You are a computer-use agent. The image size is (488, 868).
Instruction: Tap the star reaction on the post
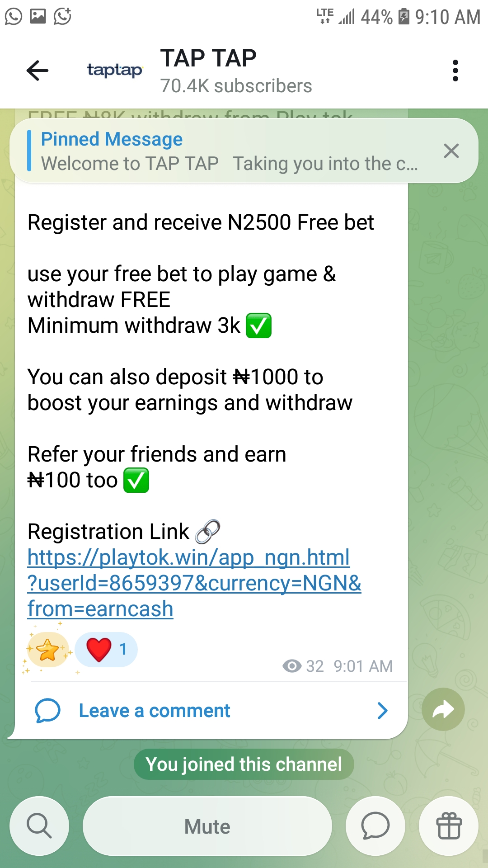(x=48, y=651)
